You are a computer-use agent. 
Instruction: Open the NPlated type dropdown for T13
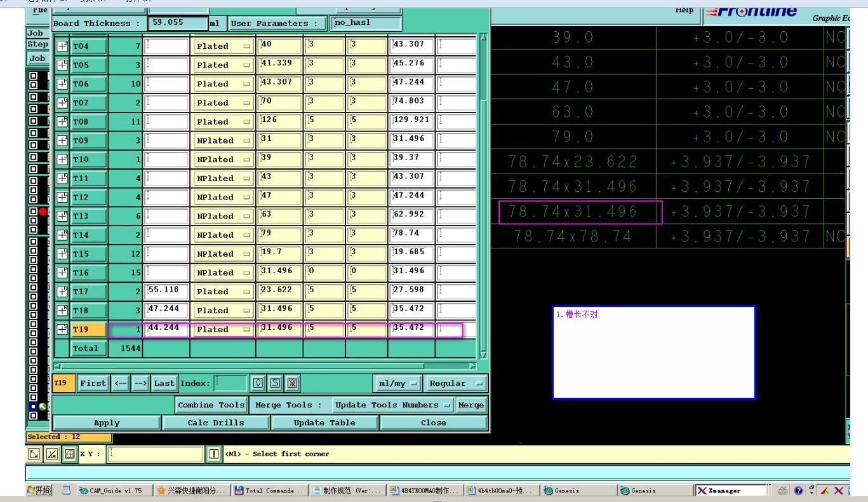pyautogui.click(x=223, y=216)
